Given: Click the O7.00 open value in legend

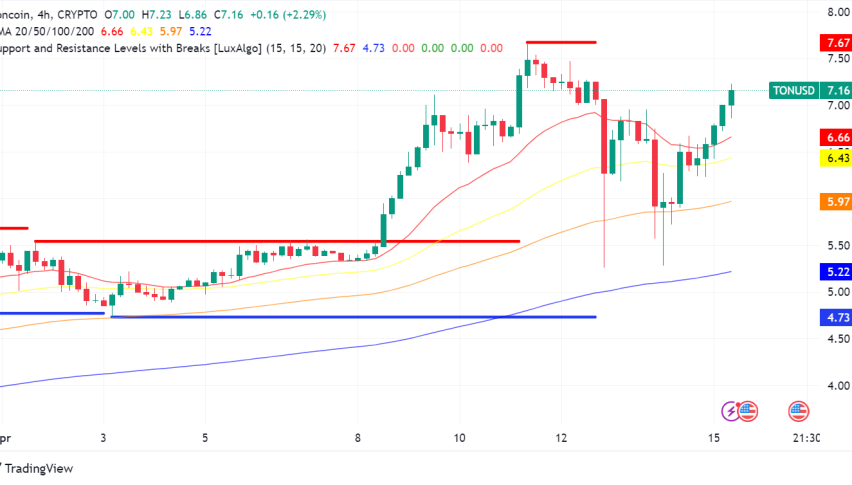Looking at the screenshot, I should click(x=120, y=15).
